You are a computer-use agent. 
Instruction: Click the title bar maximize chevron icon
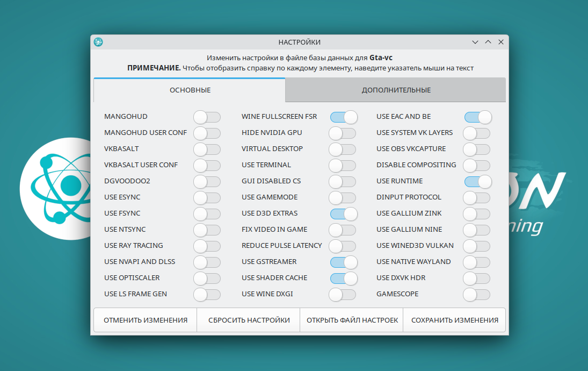(488, 42)
